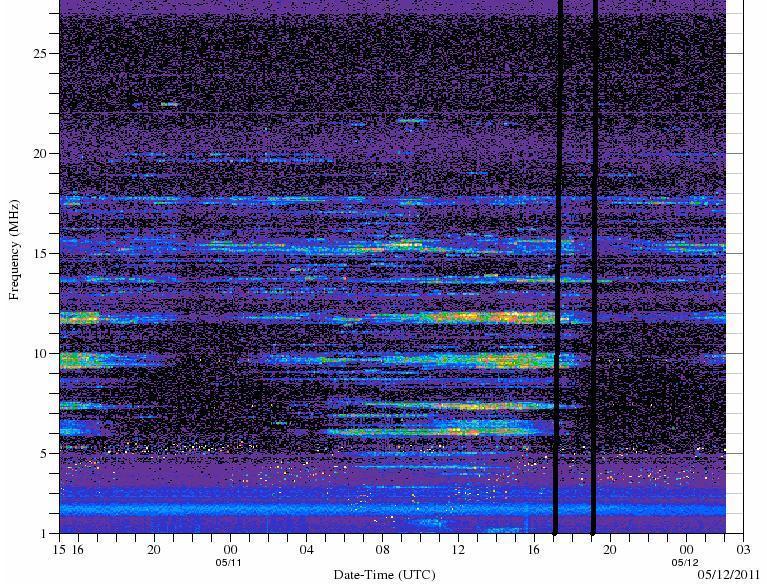
Task: Click the isolated signal spot near 22.5 MHz
Action: pos(169,104)
